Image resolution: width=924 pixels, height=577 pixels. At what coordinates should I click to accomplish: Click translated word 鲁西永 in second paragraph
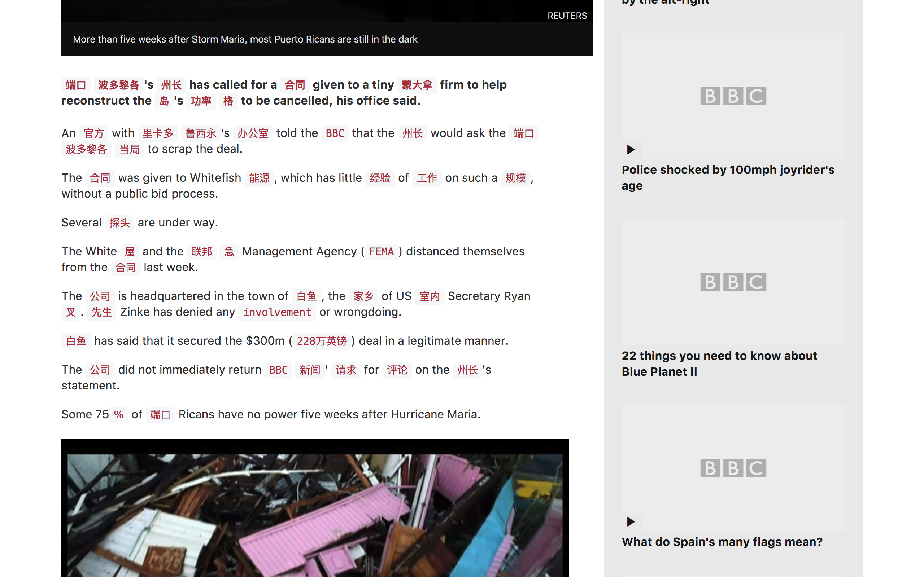(200, 133)
